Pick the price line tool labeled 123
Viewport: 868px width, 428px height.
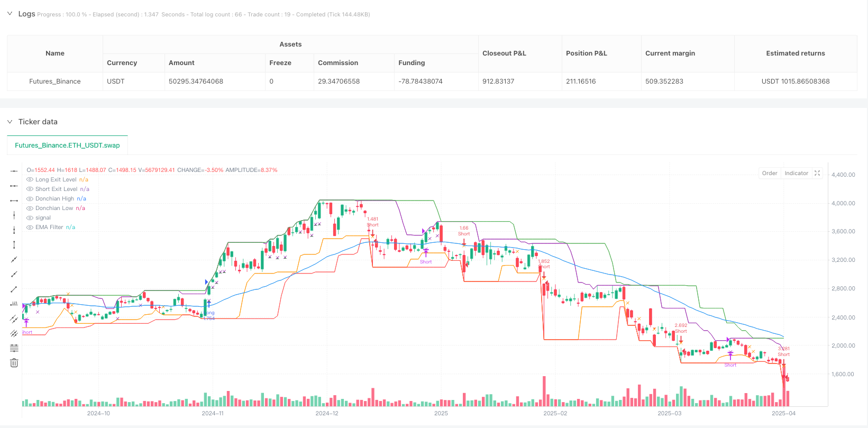[x=14, y=304]
